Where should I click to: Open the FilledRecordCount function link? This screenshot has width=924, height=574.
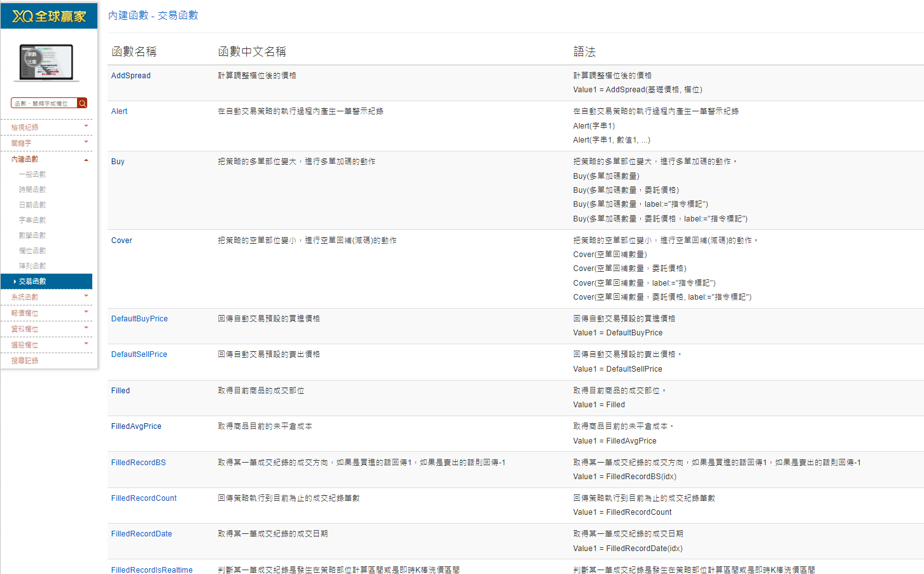(x=144, y=498)
